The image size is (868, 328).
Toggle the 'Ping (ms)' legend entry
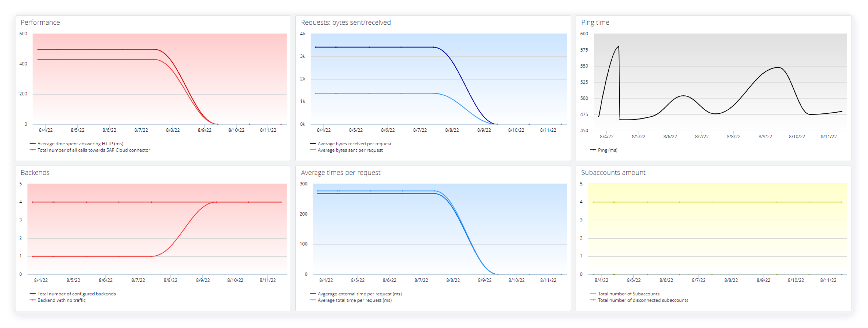(x=604, y=150)
